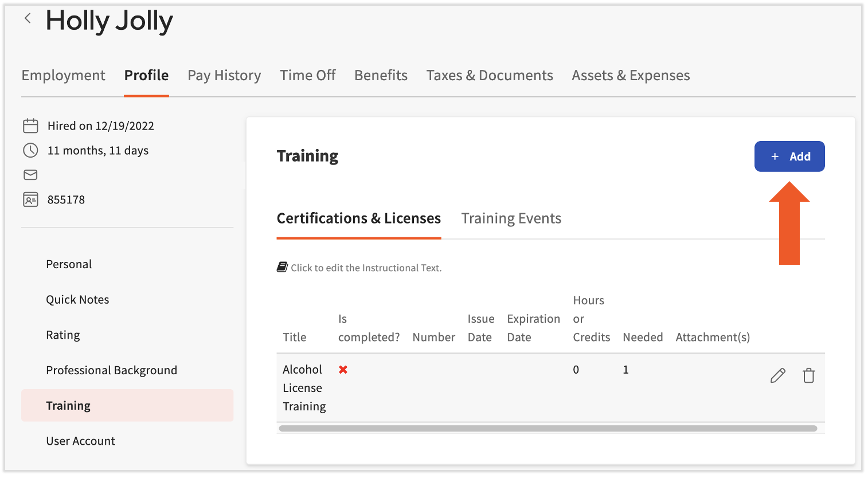Open the Employment tab
The height and width of the screenshot is (478, 868).
[x=63, y=76]
